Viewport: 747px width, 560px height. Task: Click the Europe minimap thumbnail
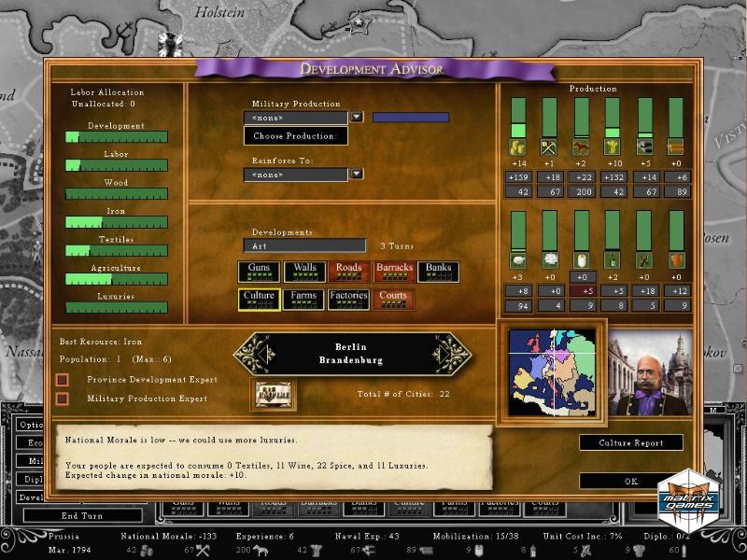pos(552,372)
